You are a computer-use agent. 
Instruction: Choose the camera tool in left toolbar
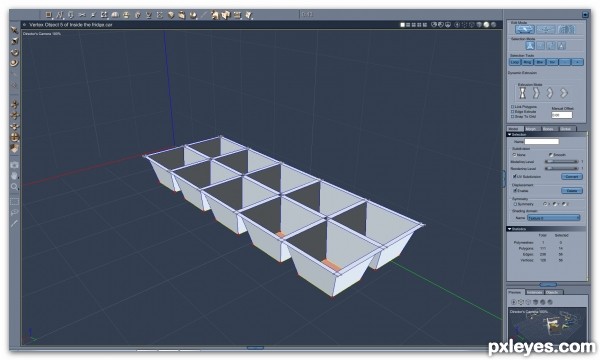click(14, 165)
